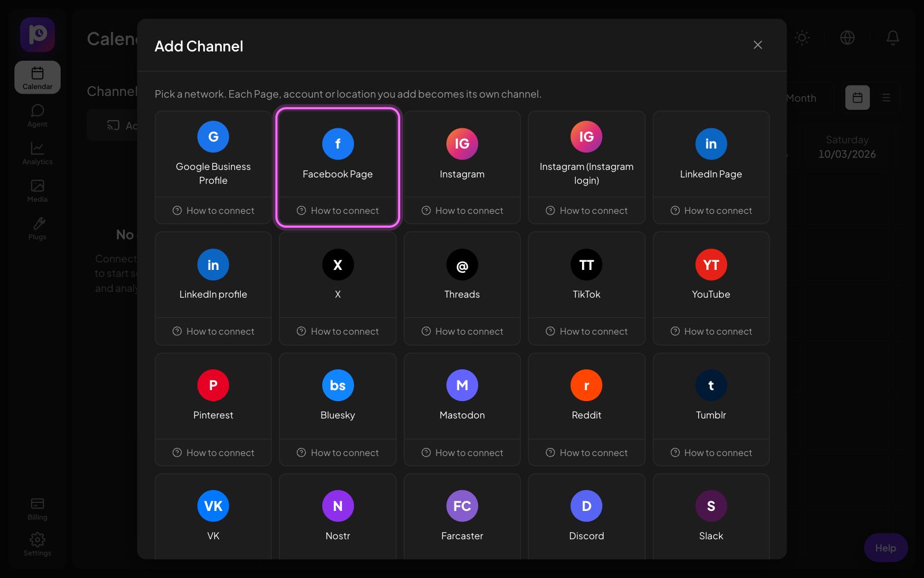Pick the Tumblr channel icon
The height and width of the screenshot is (578, 924).
711,386
